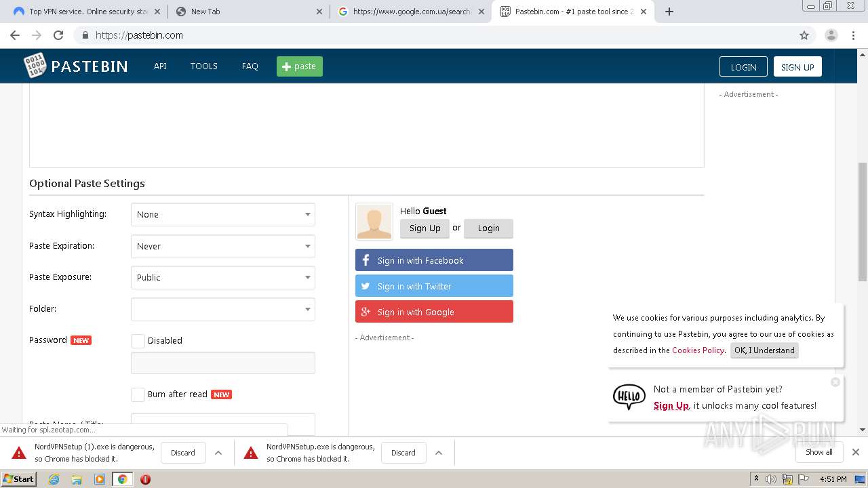Click the guest avatar thumbnail
The height and width of the screenshot is (488, 868).
pos(374,222)
